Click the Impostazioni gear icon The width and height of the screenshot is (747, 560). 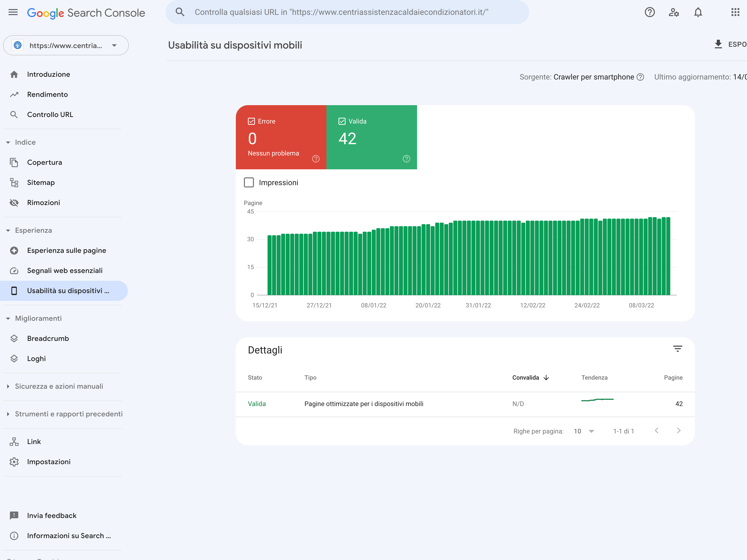click(x=14, y=462)
